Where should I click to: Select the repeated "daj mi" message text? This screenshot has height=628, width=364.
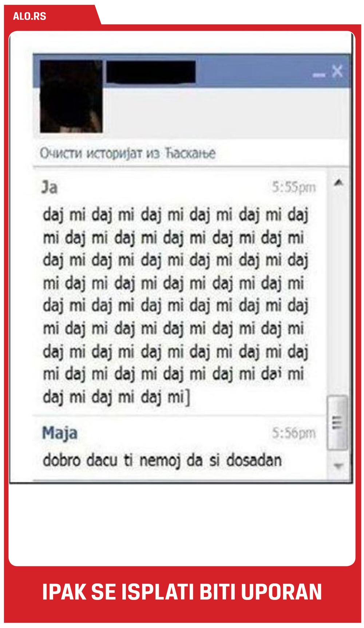pos(176,306)
